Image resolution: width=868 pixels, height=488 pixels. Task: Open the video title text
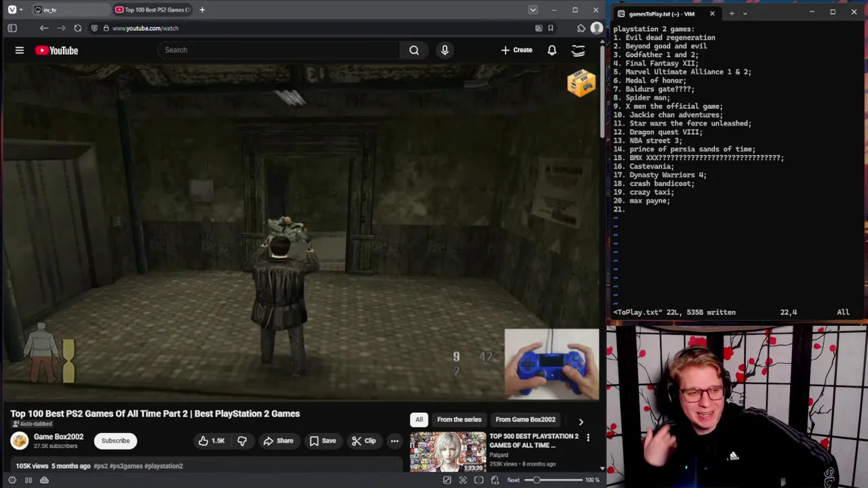[155, 413]
